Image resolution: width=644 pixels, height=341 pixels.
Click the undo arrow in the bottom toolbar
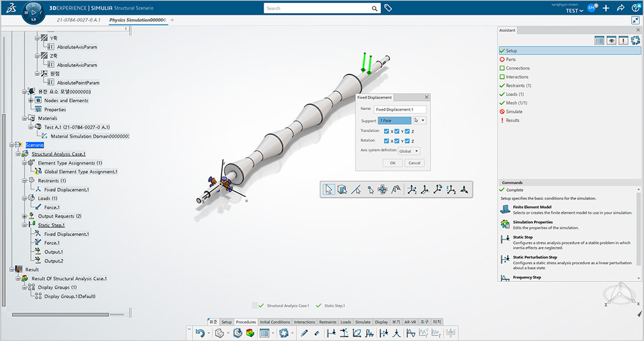pyautogui.click(x=199, y=333)
